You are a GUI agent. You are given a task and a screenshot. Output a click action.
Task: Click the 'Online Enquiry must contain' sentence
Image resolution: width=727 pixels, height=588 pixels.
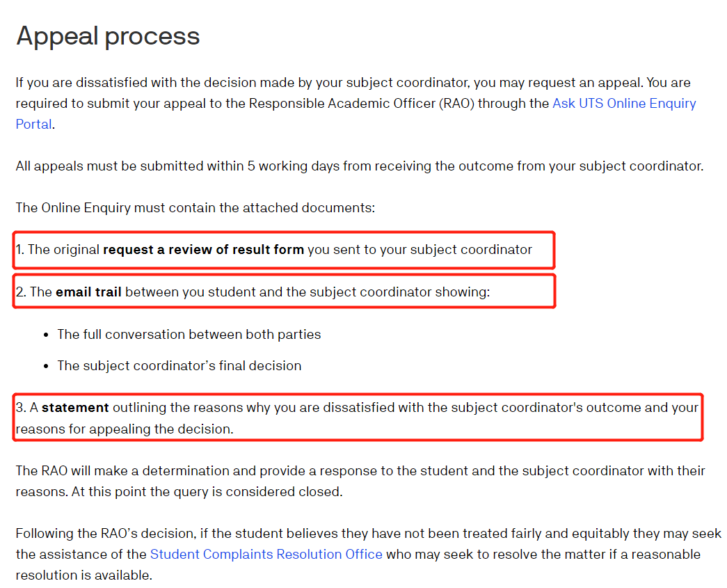coord(195,208)
